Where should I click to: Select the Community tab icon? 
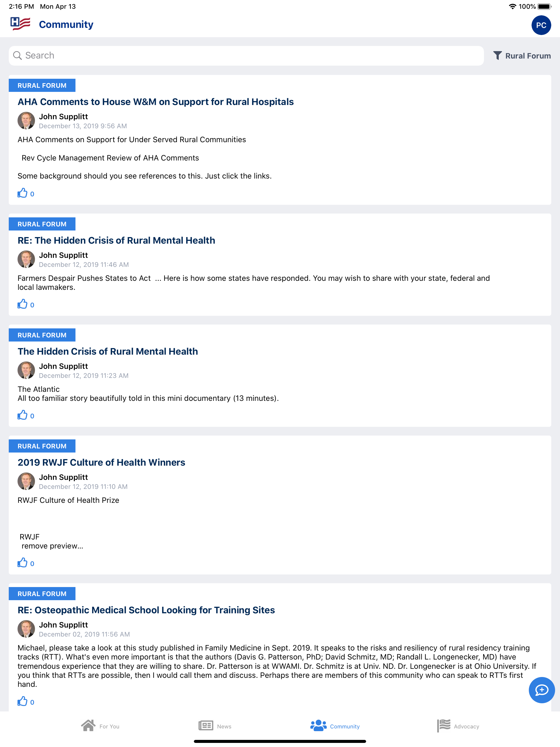point(318,725)
